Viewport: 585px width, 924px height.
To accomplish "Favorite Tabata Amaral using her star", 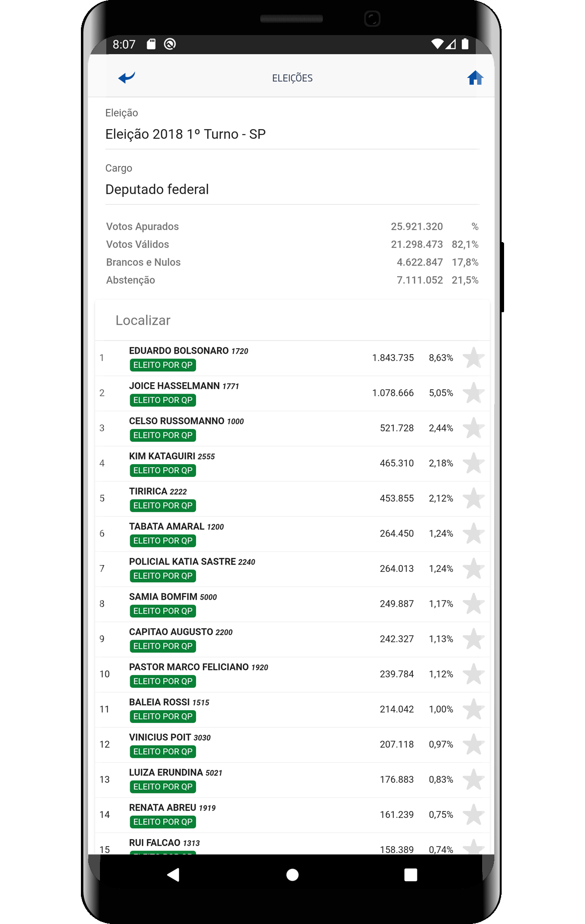I will click(473, 533).
